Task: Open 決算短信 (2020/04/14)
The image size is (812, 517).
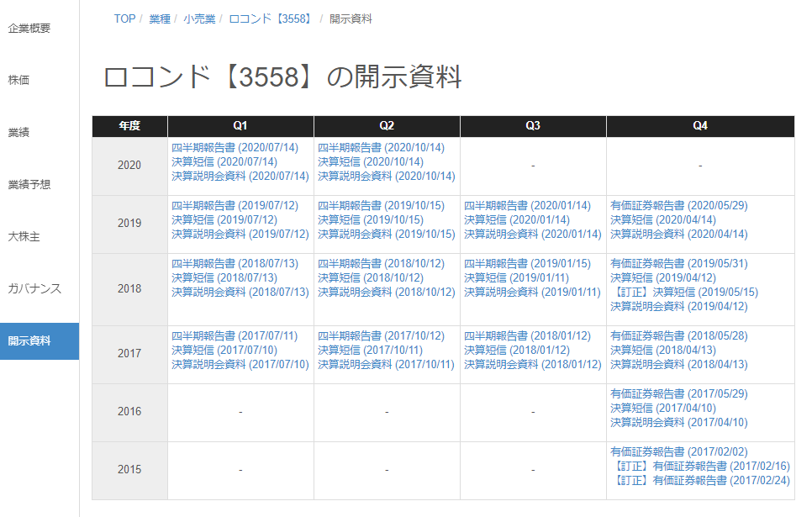Action: coord(663,220)
